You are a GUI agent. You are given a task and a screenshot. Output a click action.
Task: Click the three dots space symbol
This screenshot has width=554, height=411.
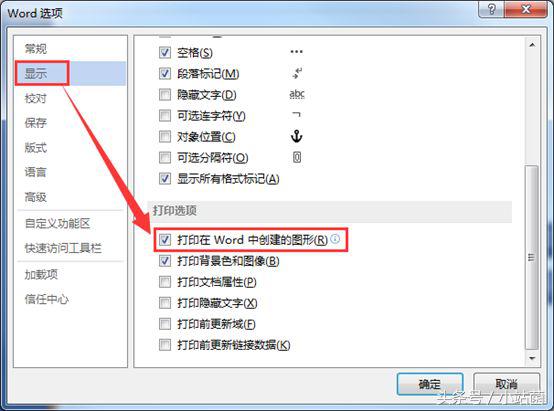click(x=296, y=52)
